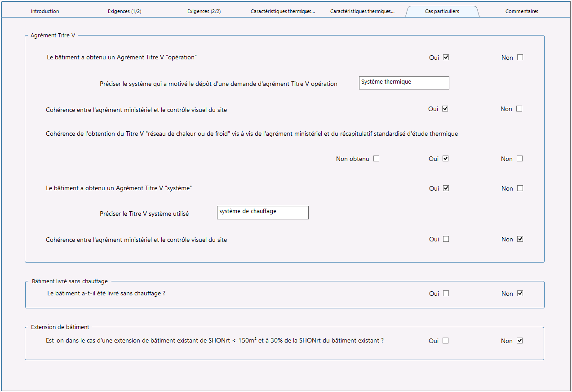This screenshot has width=572, height=392.
Task: Open the Exigences (1/2) tab
Action: (x=124, y=11)
